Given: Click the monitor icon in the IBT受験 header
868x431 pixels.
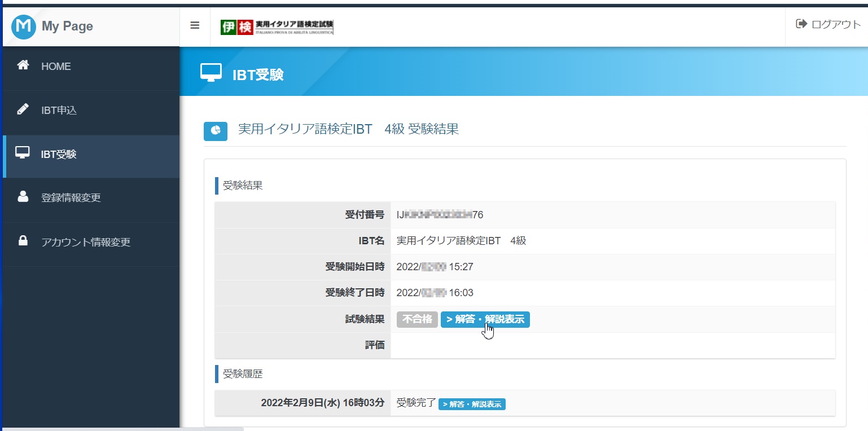Looking at the screenshot, I should [211, 73].
